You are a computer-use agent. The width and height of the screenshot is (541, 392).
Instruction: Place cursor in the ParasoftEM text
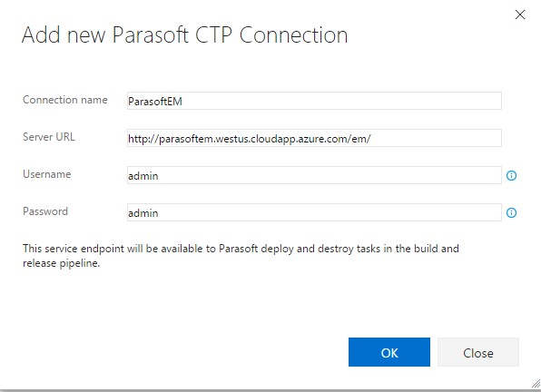click(155, 102)
